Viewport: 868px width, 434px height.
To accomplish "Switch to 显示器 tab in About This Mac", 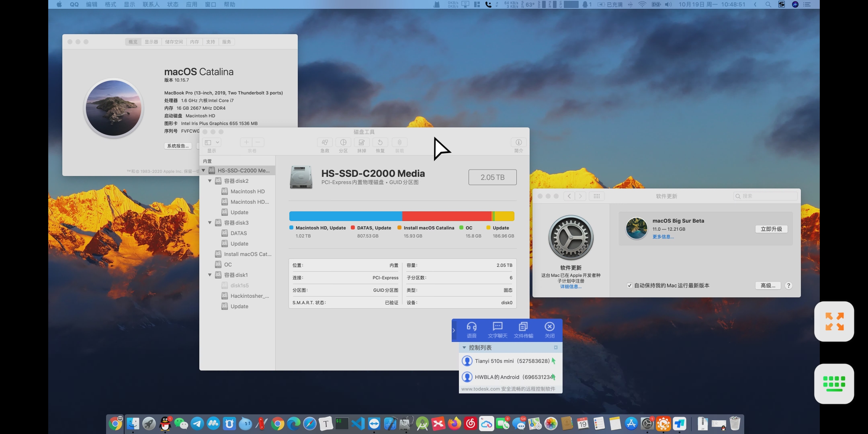I will click(151, 42).
